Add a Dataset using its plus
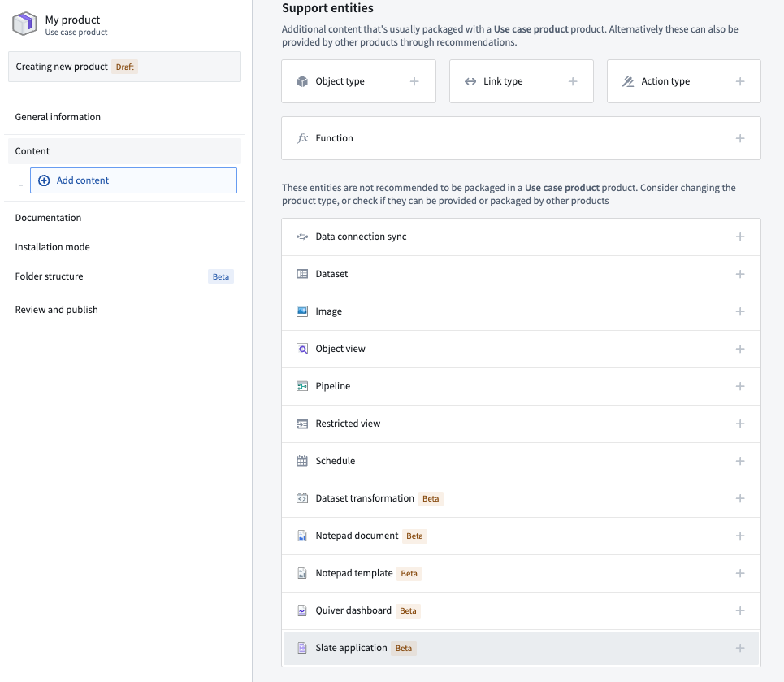This screenshot has height=682, width=784. (x=740, y=274)
